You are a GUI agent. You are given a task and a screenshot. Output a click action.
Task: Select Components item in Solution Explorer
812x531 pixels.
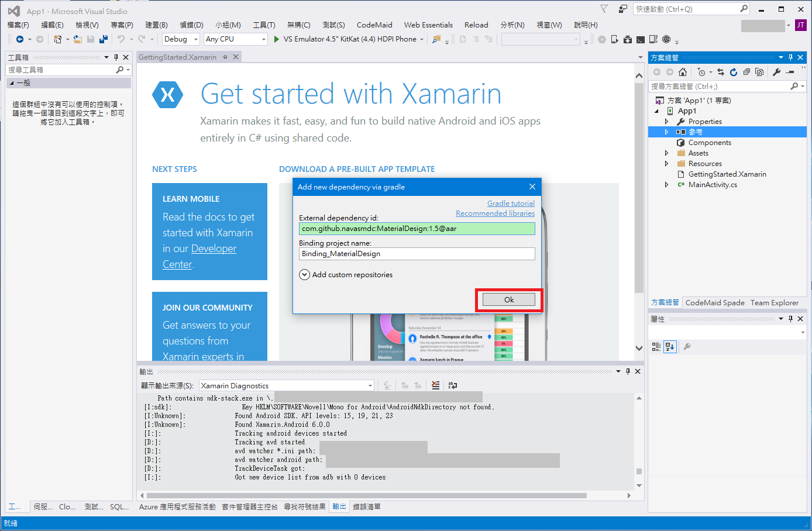click(x=710, y=143)
